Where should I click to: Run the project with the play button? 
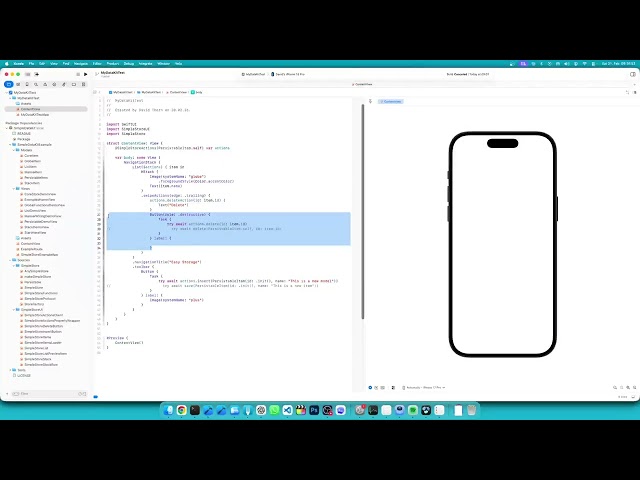85,74
